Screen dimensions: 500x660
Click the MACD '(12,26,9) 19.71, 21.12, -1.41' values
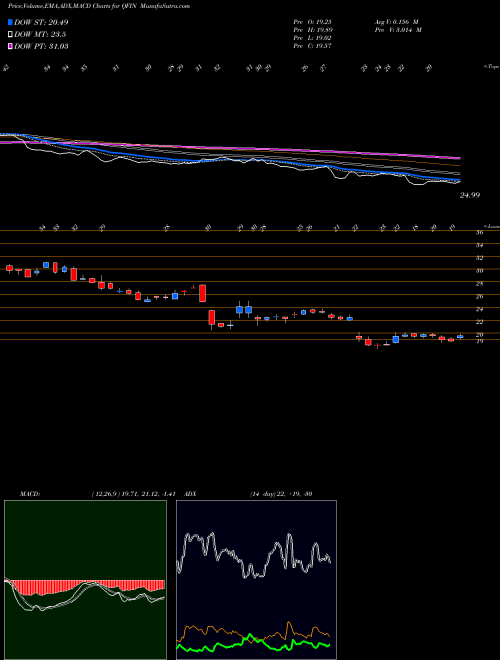click(136, 494)
